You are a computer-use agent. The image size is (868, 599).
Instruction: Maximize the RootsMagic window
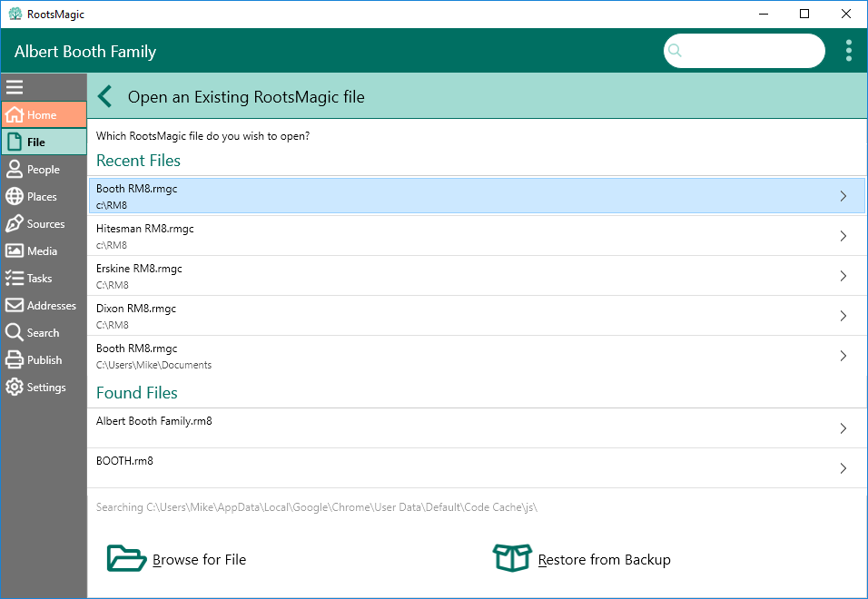(x=804, y=14)
